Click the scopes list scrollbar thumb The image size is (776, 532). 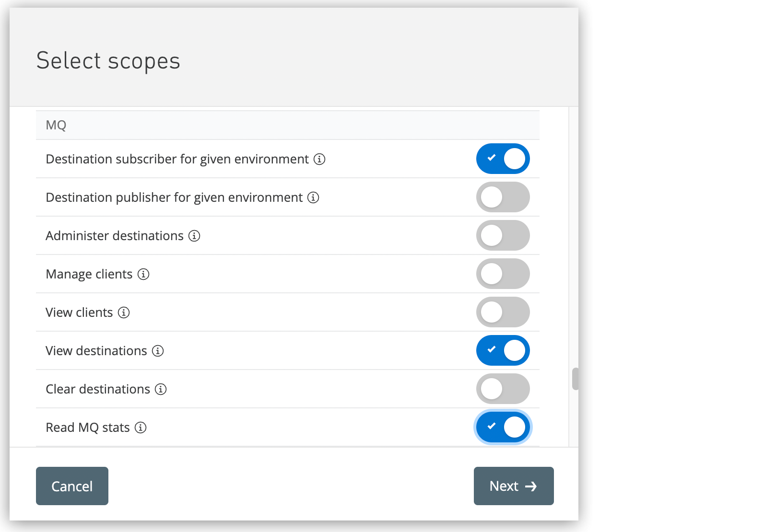(575, 379)
